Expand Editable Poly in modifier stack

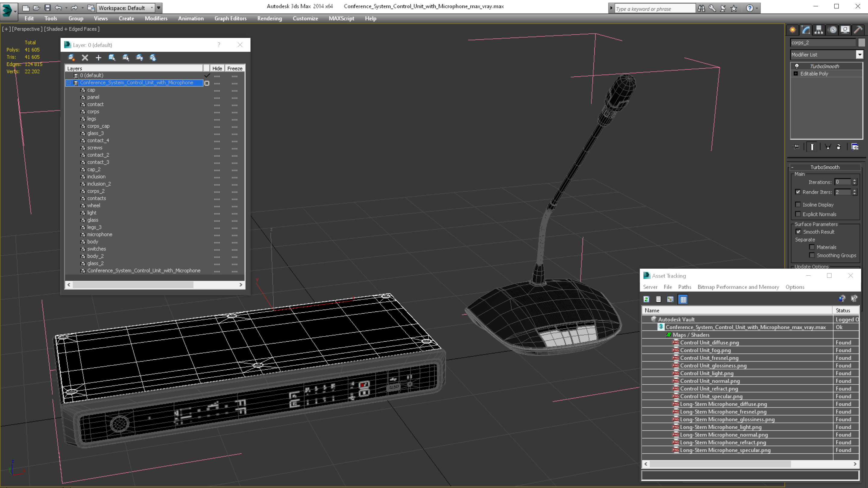pos(796,74)
